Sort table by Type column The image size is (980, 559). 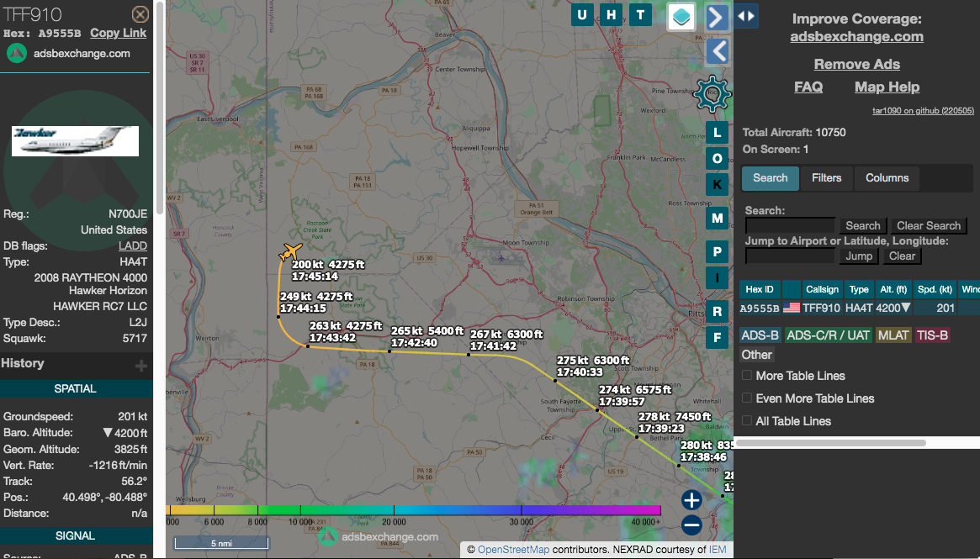pyautogui.click(x=859, y=289)
